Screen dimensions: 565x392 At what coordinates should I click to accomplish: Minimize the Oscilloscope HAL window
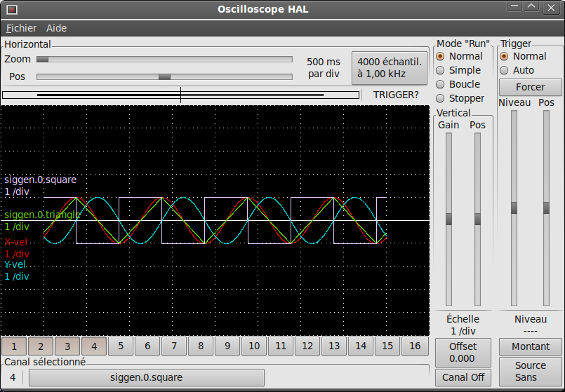514,6
